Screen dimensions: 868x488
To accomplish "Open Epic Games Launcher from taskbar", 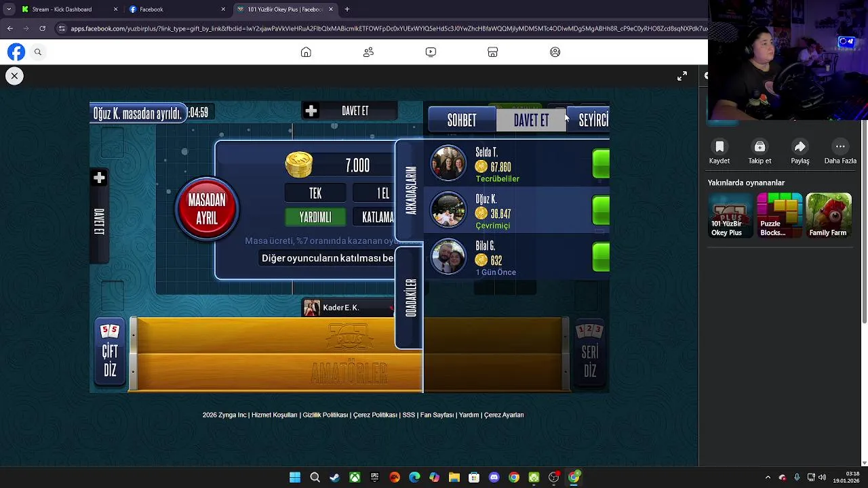I will coord(374,477).
